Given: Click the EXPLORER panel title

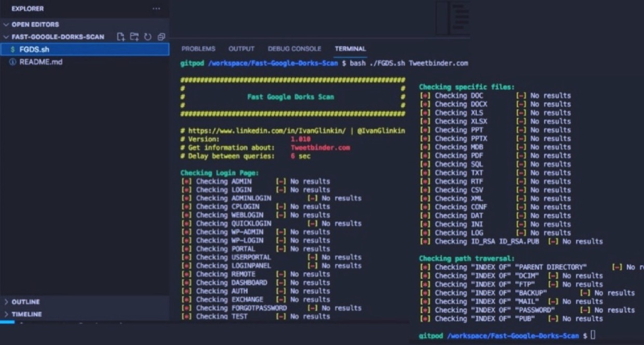Looking at the screenshot, I should 28,9.
